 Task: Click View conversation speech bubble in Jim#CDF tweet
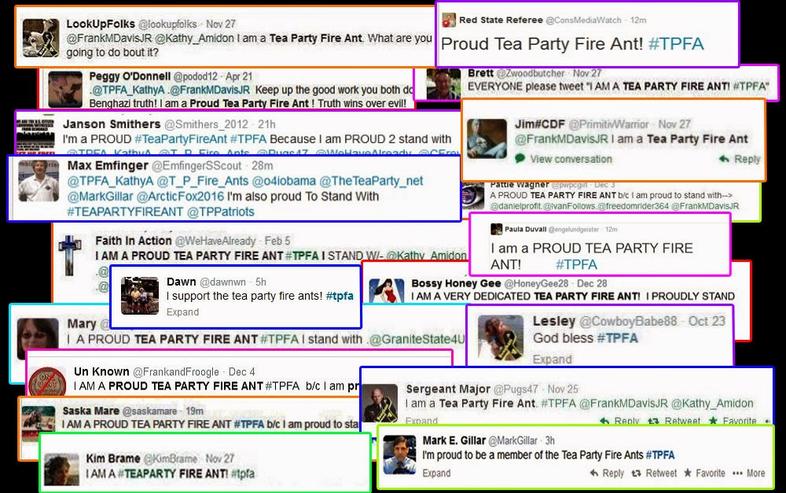click(520, 158)
